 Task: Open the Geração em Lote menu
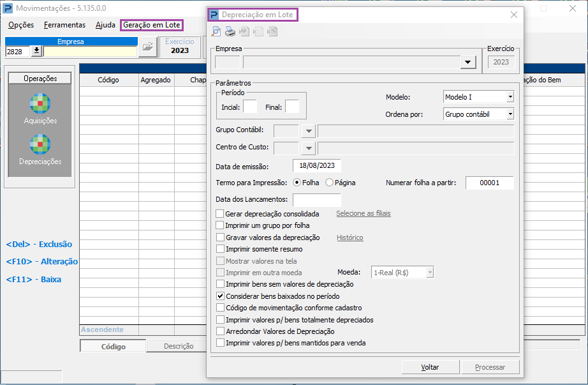click(152, 25)
